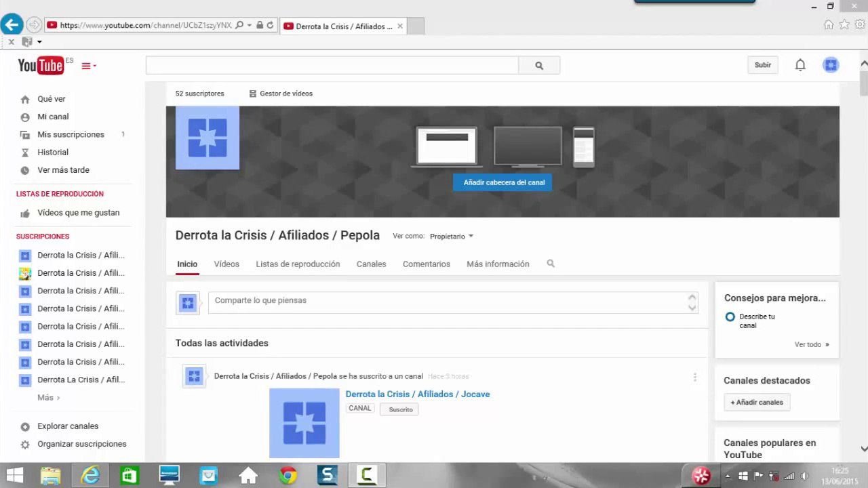The height and width of the screenshot is (488, 868).
Task: Open browser settings gear icon
Action: [x=860, y=24]
